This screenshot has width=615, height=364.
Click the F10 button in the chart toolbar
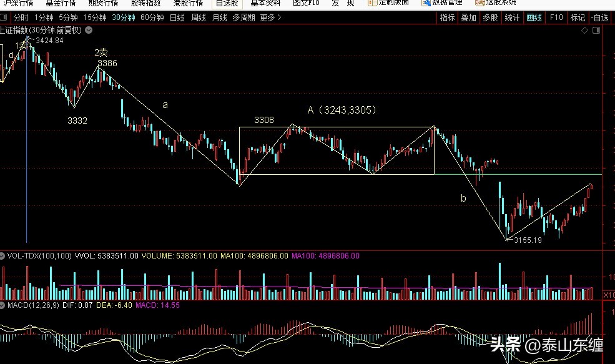click(556, 17)
